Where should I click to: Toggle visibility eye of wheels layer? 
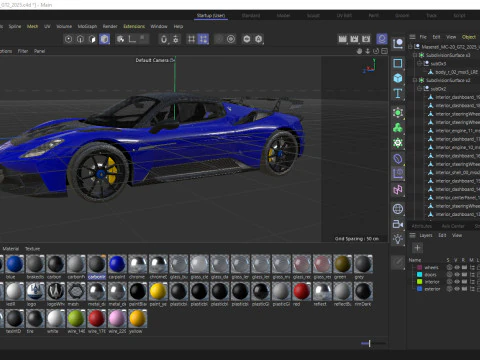coord(457,267)
